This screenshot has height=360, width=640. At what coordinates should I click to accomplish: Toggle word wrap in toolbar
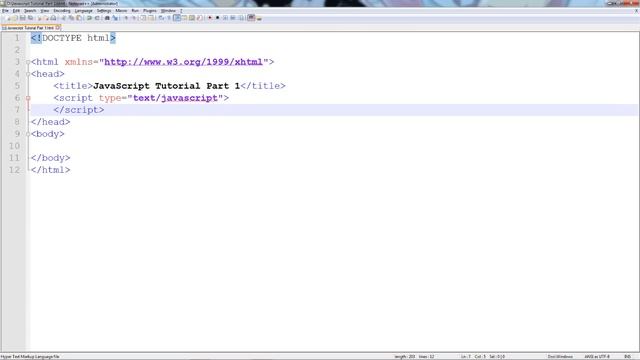161,18
